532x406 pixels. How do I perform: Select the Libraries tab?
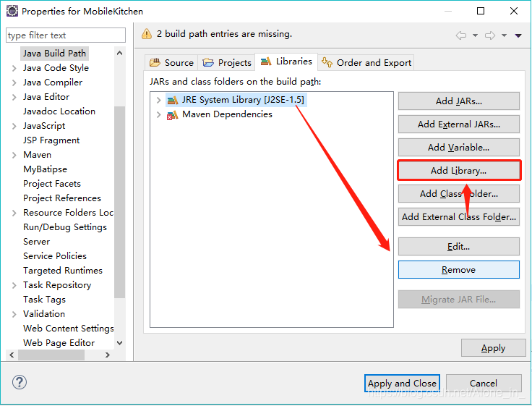point(286,62)
